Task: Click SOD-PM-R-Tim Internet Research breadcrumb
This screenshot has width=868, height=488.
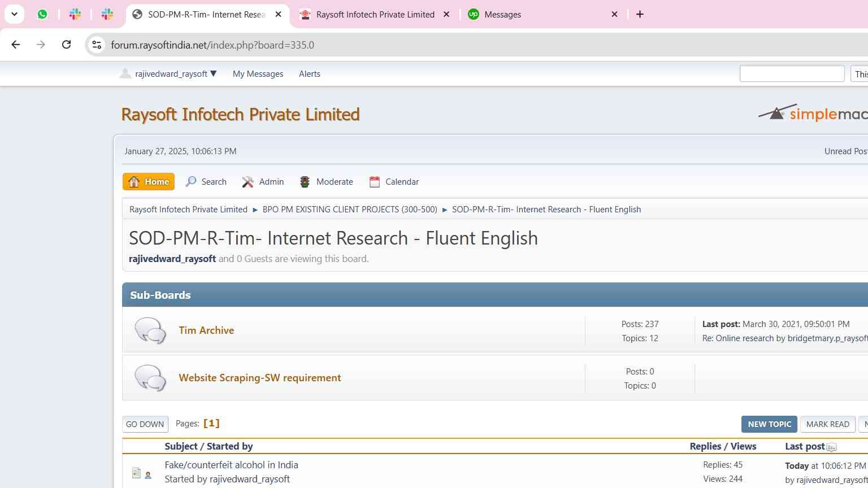Action: [x=546, y=209]
